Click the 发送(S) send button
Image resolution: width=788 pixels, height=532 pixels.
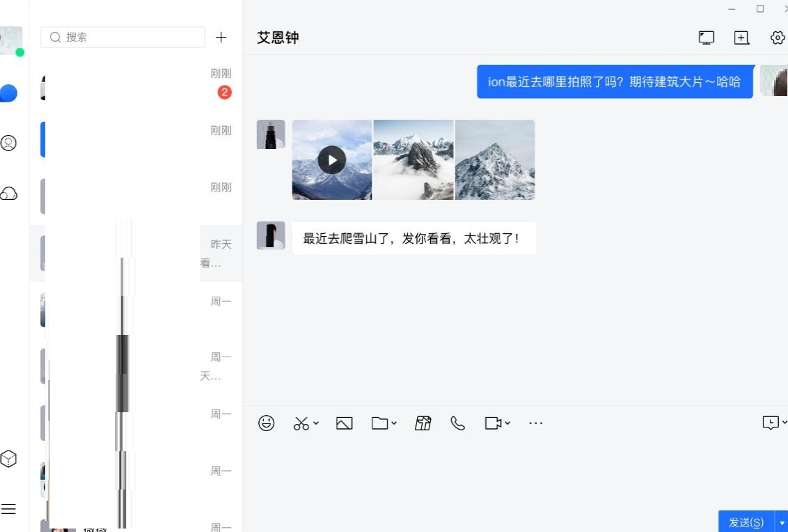point(746,522)
